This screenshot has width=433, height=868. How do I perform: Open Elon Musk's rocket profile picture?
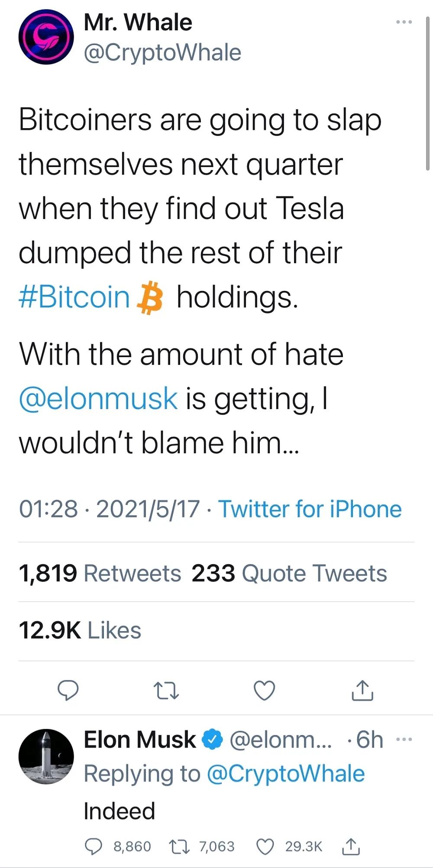[46, 756]
